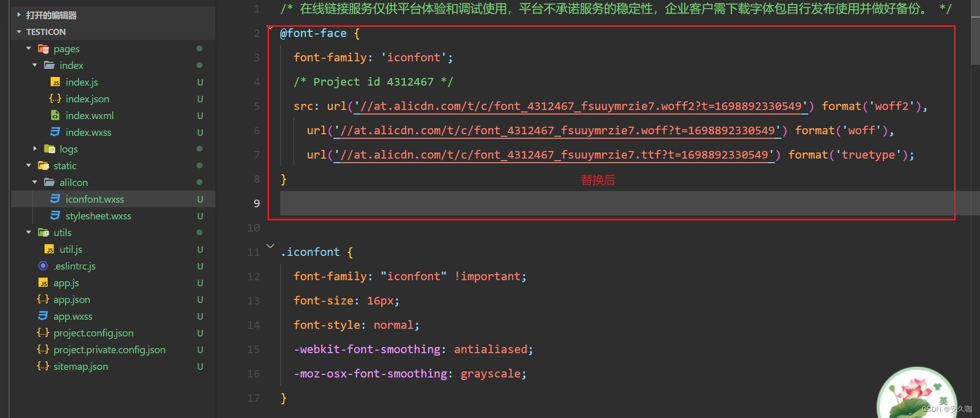Click the aliIcon folder icon
The height and width of the screenshot is (418, 980).
(49, 182)
